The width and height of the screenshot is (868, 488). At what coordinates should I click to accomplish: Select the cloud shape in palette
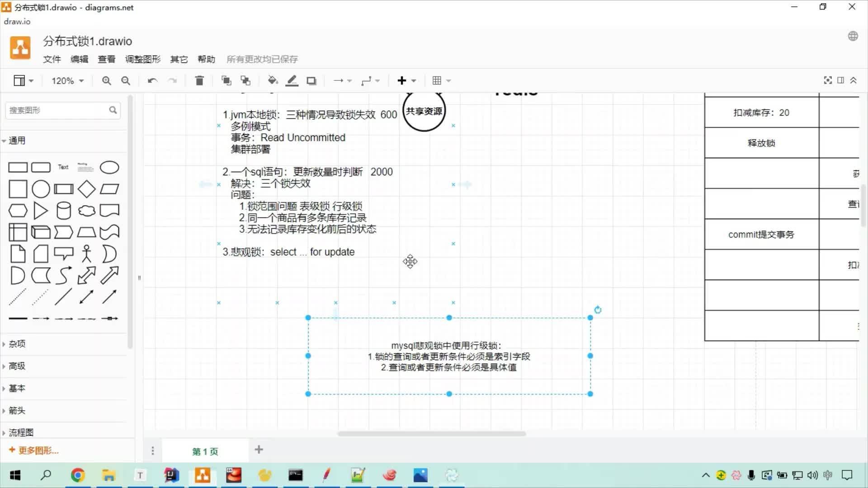click(86, 211)
